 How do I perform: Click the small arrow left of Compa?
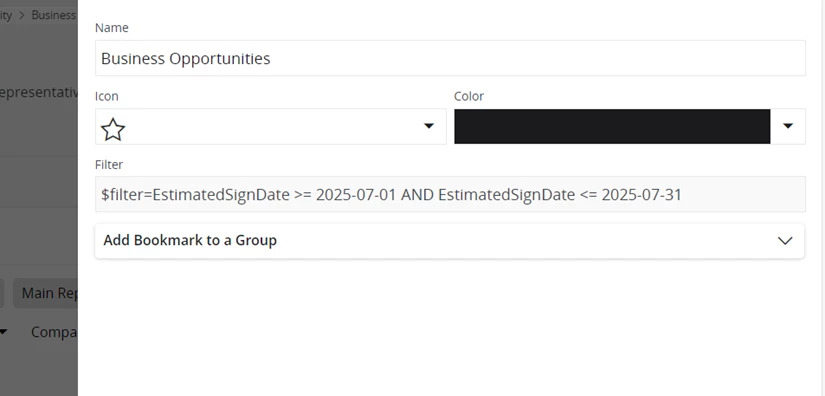[x=3, y=332]
